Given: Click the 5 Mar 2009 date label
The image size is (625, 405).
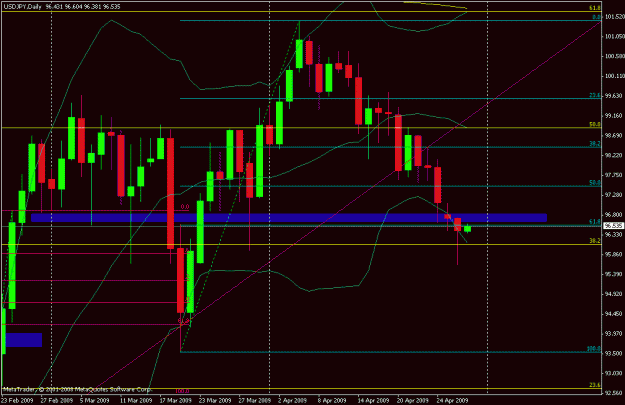Looking at the screenshot, I should 94,400.
